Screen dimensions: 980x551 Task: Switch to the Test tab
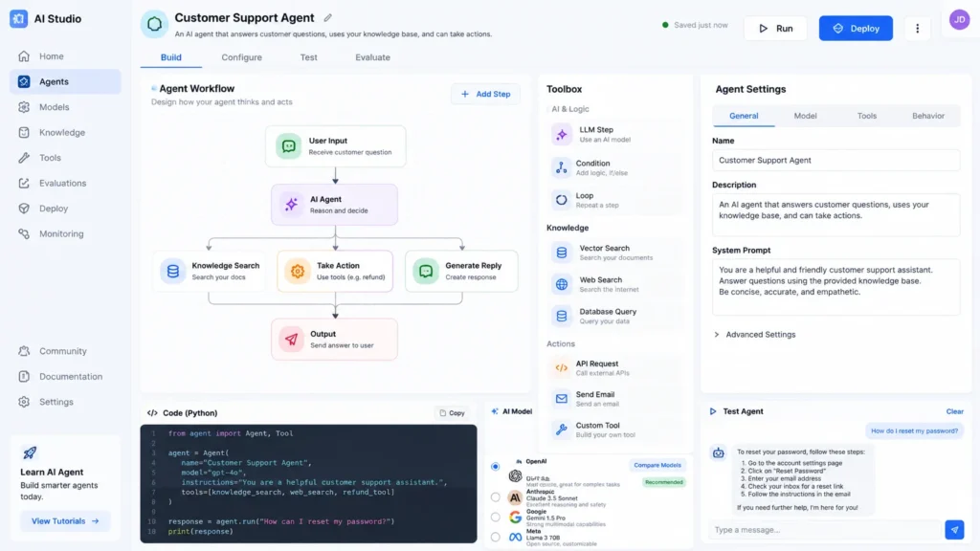(309, 57)
